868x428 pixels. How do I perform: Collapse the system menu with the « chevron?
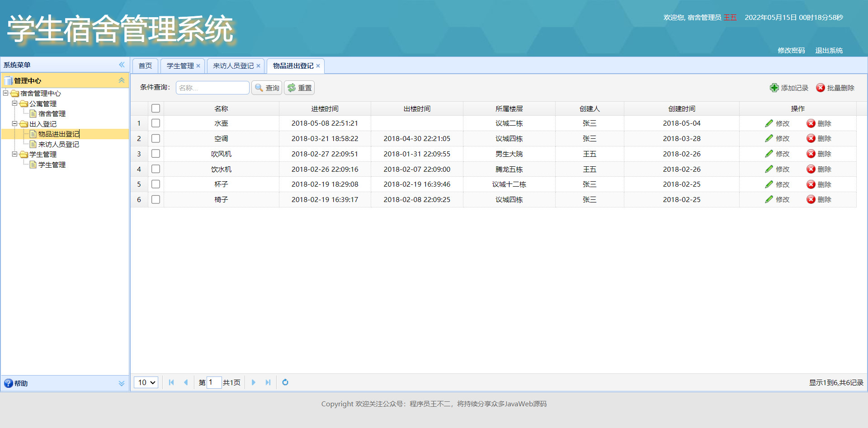pyautogui.click(x=121, y=65)
